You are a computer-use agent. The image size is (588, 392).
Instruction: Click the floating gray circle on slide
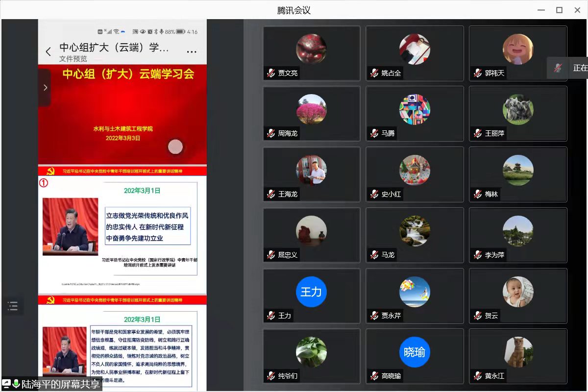(175, 147)
